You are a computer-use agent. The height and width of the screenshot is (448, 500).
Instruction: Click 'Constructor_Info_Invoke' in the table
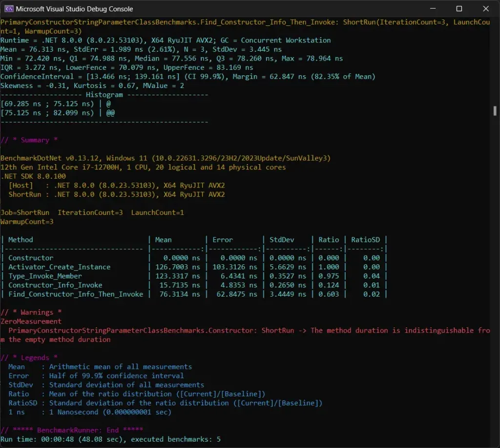(55, 285)
